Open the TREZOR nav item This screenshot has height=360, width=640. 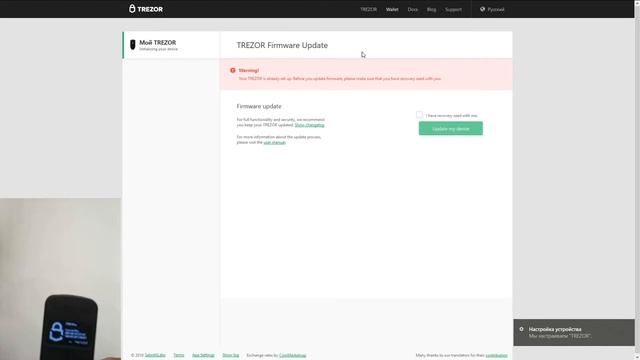(x=368, y=9)
